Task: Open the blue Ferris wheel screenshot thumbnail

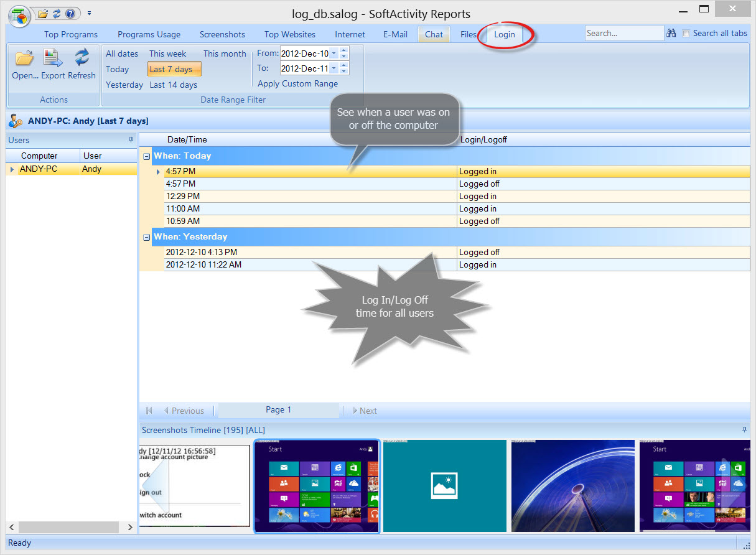Action: point(573,486)
